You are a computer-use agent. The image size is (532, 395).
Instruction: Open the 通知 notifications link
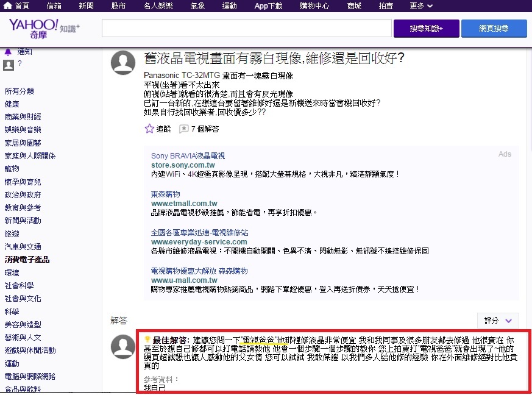[25, 52]
